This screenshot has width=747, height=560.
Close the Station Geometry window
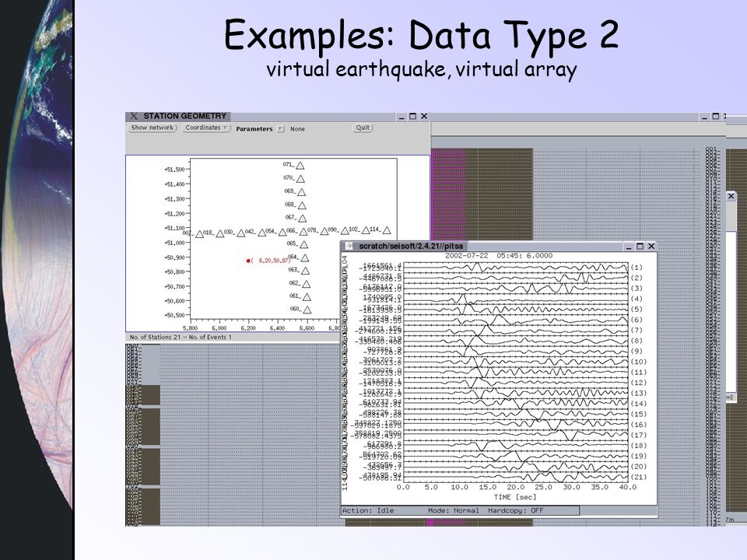(x=424, y=116)
